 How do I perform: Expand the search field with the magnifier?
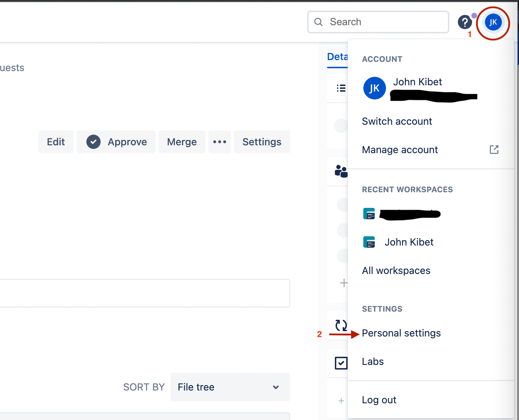click(318, 22)
